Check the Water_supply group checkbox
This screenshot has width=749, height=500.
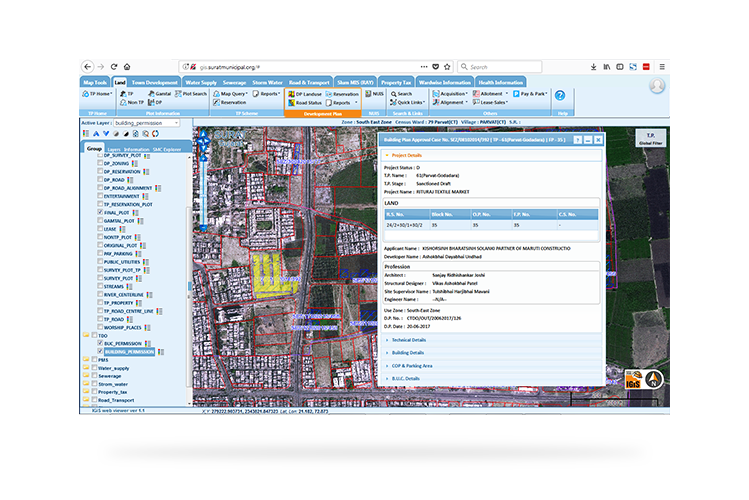(95, 368)
